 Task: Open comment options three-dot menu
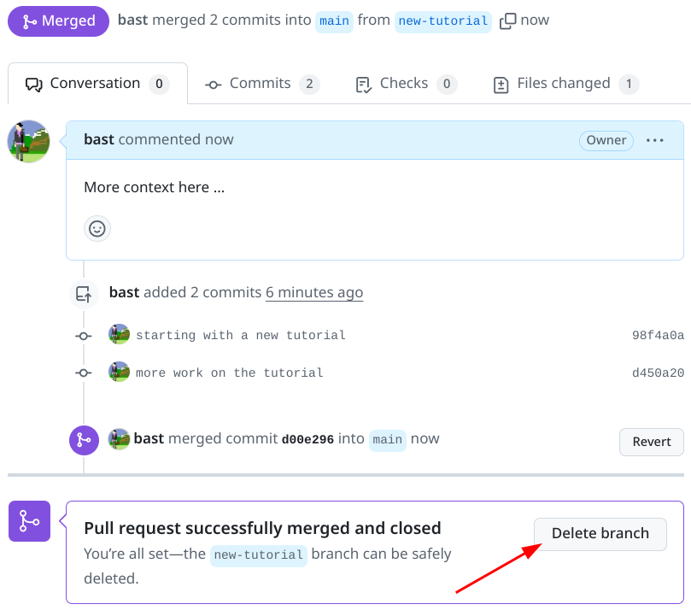pyautogui.click(x=655, y=140)
